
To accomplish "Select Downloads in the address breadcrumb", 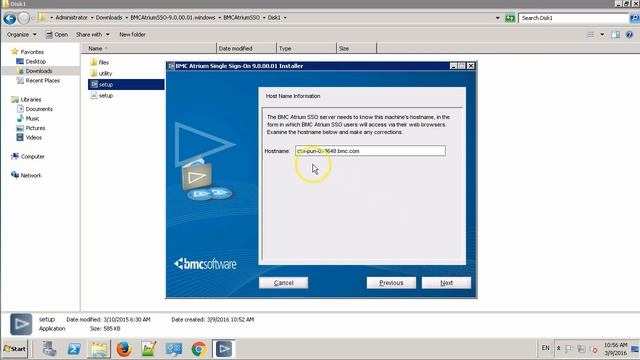I will click(x=109, y=18).
